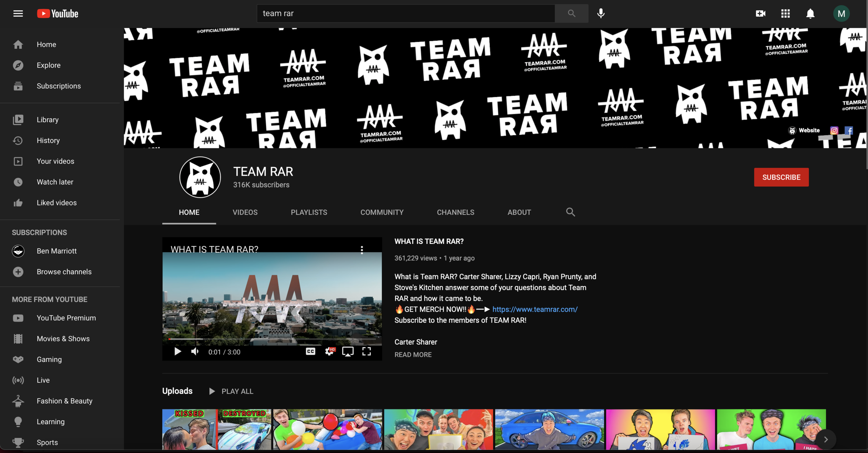Click the create video camera icon
This screenshot has height=453, width=868.
pos(760,14)
